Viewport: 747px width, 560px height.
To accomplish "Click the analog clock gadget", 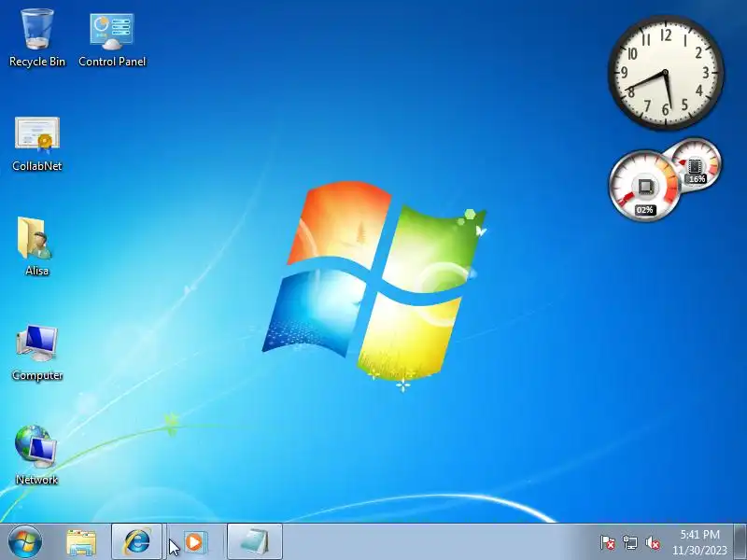I will (x=666, y=73).
